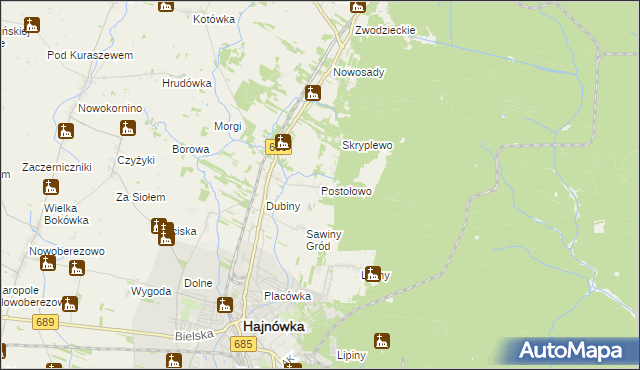
Task: Click the road 689 shield
Action: click(45, 322)
